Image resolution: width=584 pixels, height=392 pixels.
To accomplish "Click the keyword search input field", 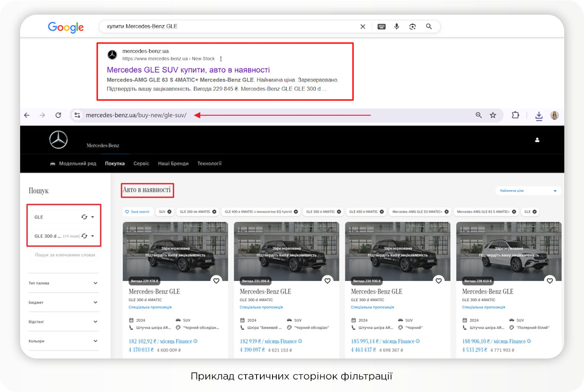I will point(64,255).
